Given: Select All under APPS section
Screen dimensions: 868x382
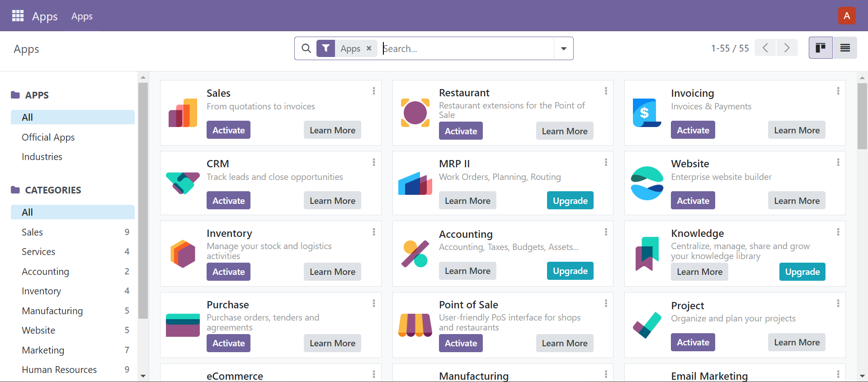Looking at the screenshot, I should point(73,117).
